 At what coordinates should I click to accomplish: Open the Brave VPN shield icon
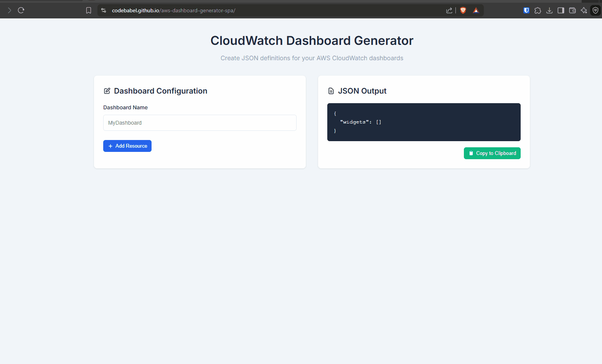pos(595,10)
